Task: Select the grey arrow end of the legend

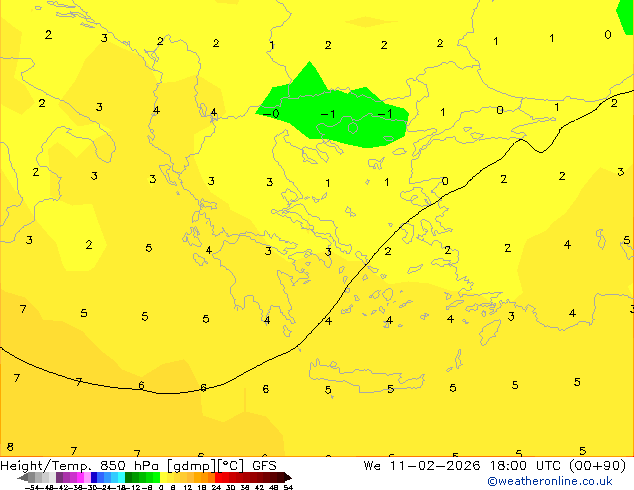Action: point(23,478)
